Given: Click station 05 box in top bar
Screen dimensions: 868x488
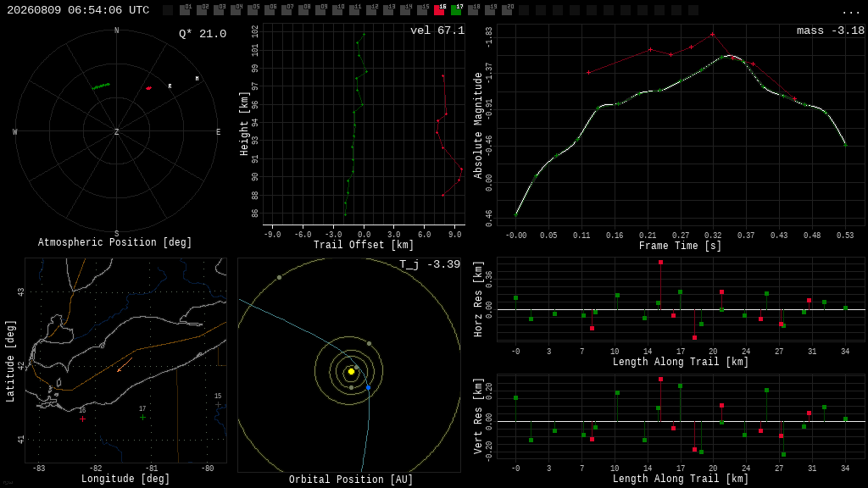Looking at the screenshot, I should (x=253, y=10).
